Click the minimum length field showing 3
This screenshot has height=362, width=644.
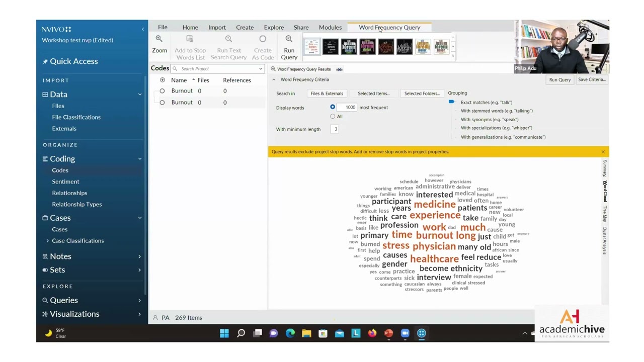pos(335,129)
